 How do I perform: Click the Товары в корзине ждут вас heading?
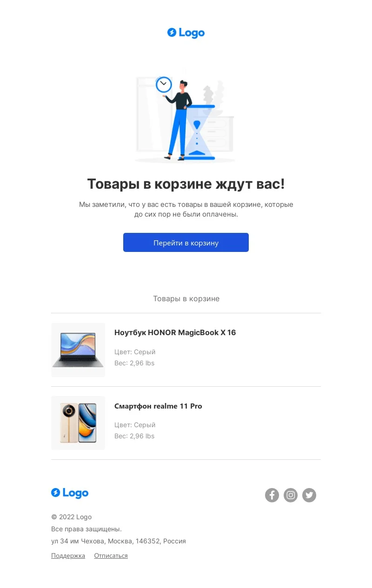tap(186, 184)
